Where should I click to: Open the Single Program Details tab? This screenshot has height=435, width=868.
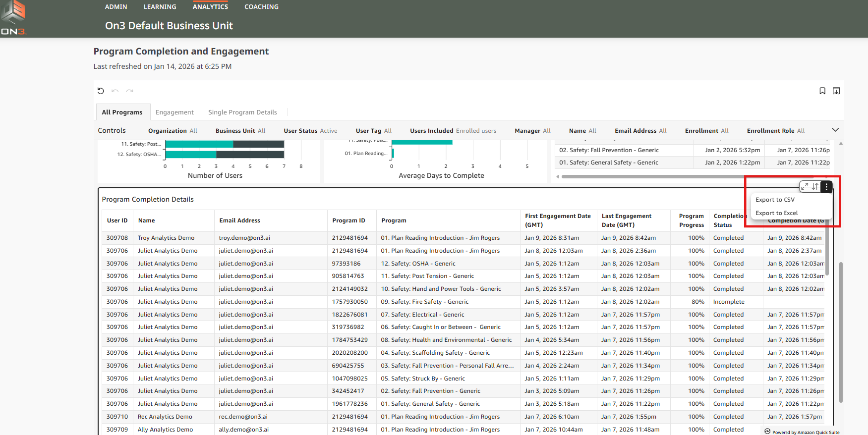point(242,112)
